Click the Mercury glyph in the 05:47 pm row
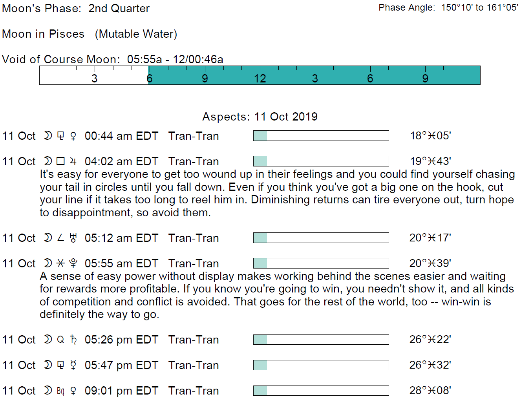This screenshot has height=402, width=532. coord(73,365)
